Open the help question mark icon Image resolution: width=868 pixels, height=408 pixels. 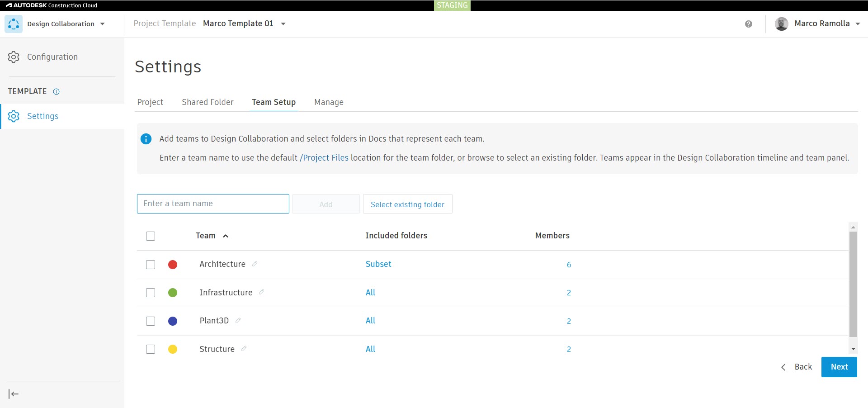click(x=749, y=24)
